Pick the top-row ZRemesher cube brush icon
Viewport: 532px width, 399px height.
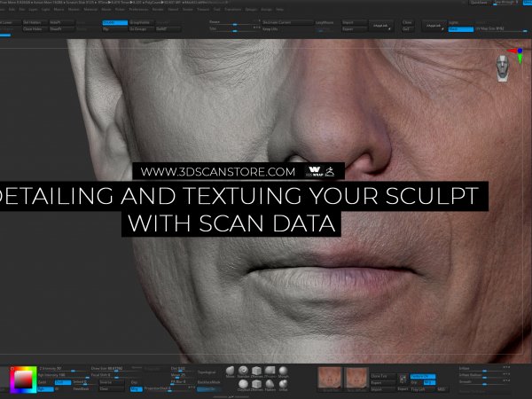point(256,371)
